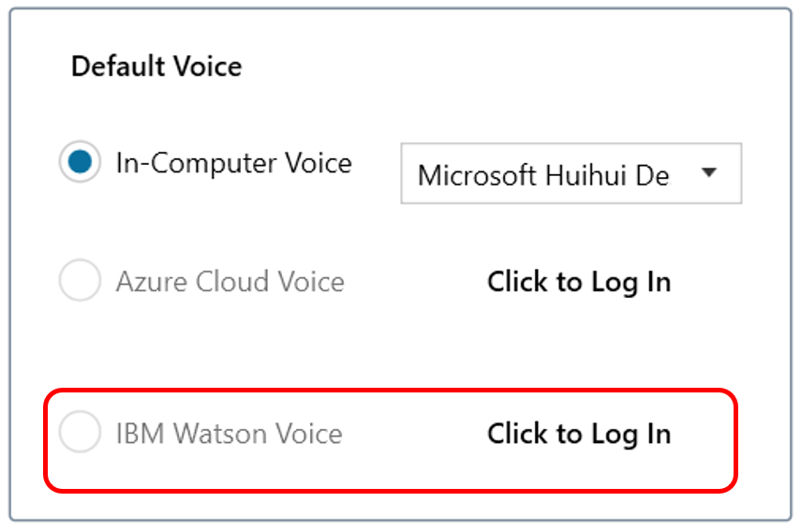Viewport: 801px width, 532px height.
Task: Log in to IBM Watson Voice
Action: [x=579, y=434]
